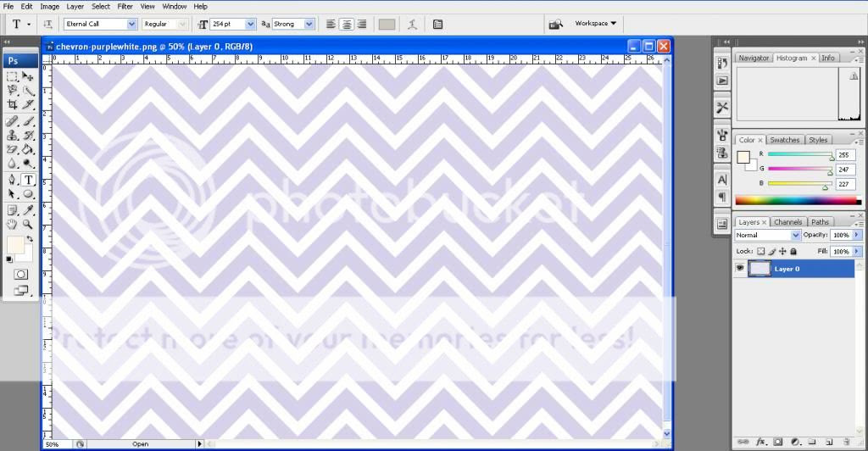
Task: Select the Hand tool
Action: click(x=12, y=225)
